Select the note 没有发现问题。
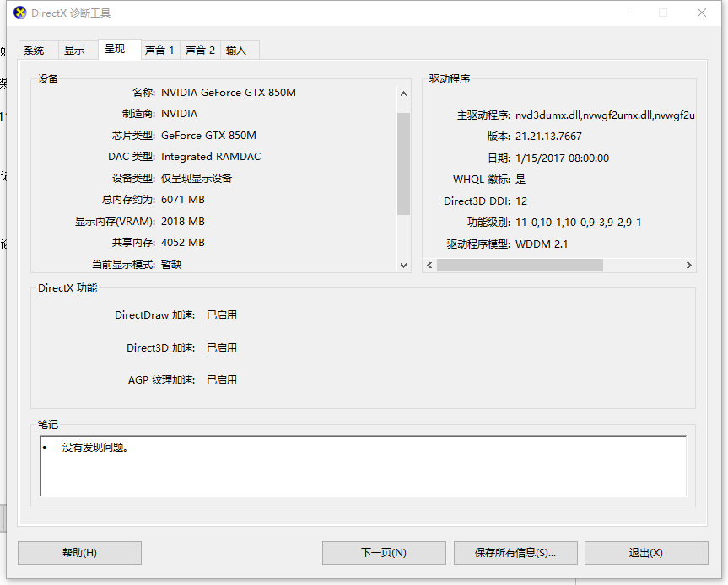The image size is (728, 585). (x=95, y=448)
